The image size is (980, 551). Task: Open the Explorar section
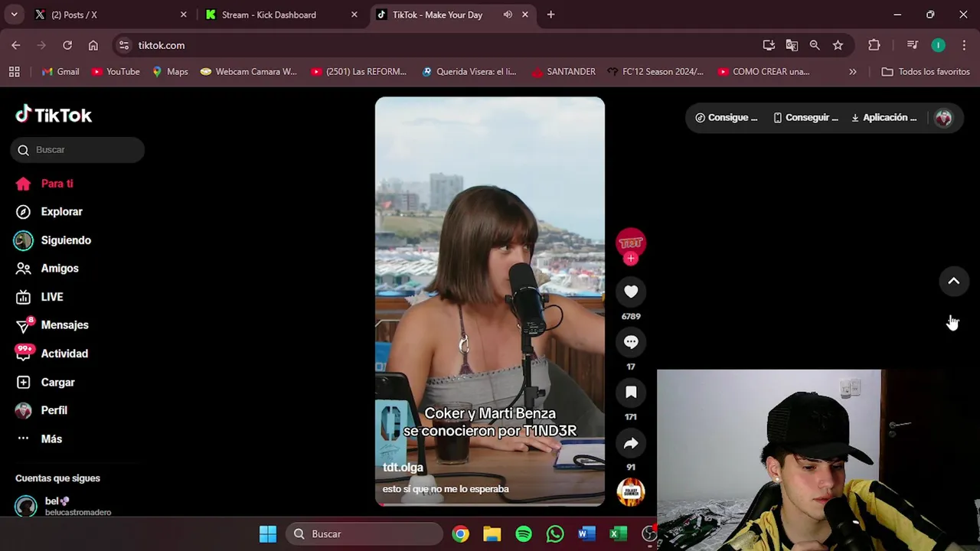(49, 212)
